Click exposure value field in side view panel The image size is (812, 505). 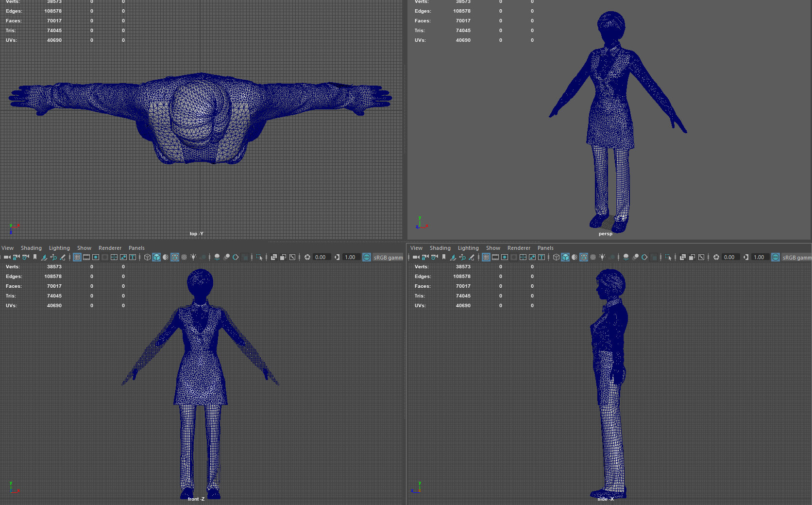(729, 257)
